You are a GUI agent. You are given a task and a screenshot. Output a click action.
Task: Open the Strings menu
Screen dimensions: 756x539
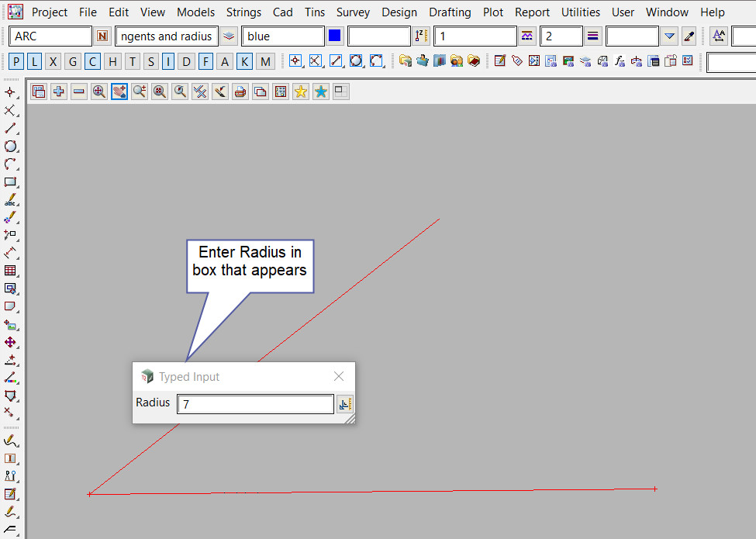coord(244,12)
